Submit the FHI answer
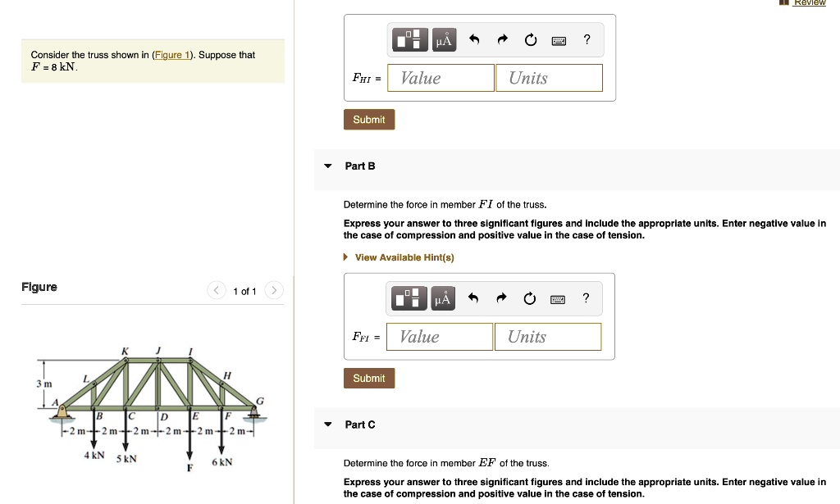The height and width of the screenshot is (504, 840). [x=368, y=119]
